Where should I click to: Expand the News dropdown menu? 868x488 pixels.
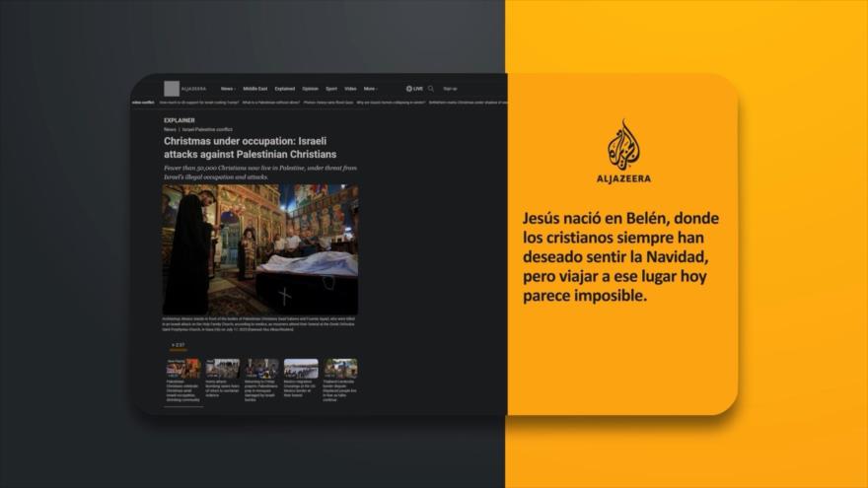[228, 89]
